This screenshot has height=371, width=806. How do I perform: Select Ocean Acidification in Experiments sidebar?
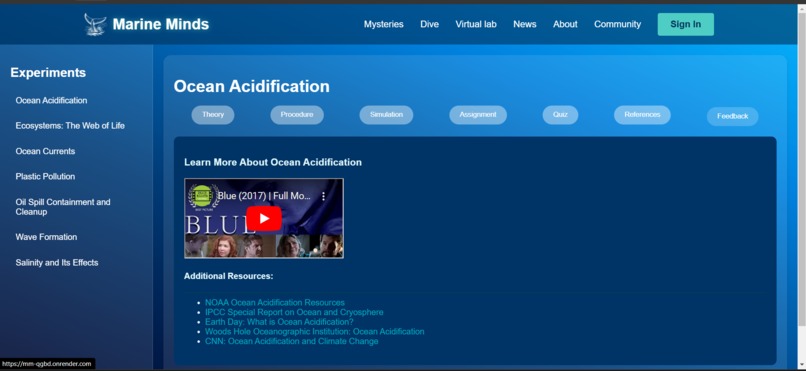pyautogui.click(x=51, y=100)
